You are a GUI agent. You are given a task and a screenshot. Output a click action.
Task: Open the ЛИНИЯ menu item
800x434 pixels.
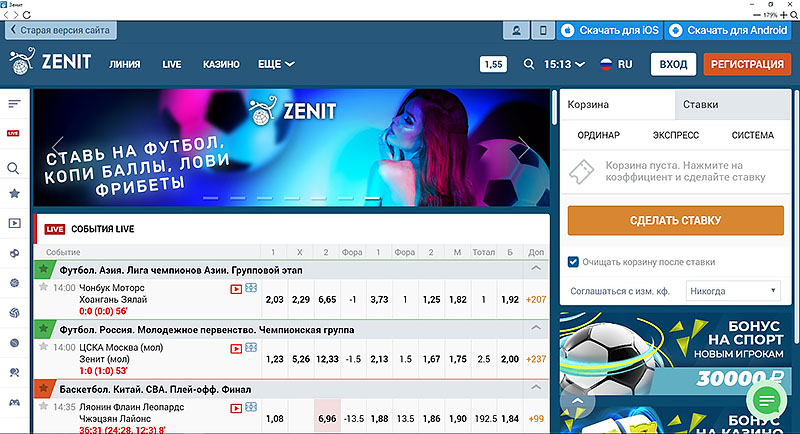pos(124,64)
